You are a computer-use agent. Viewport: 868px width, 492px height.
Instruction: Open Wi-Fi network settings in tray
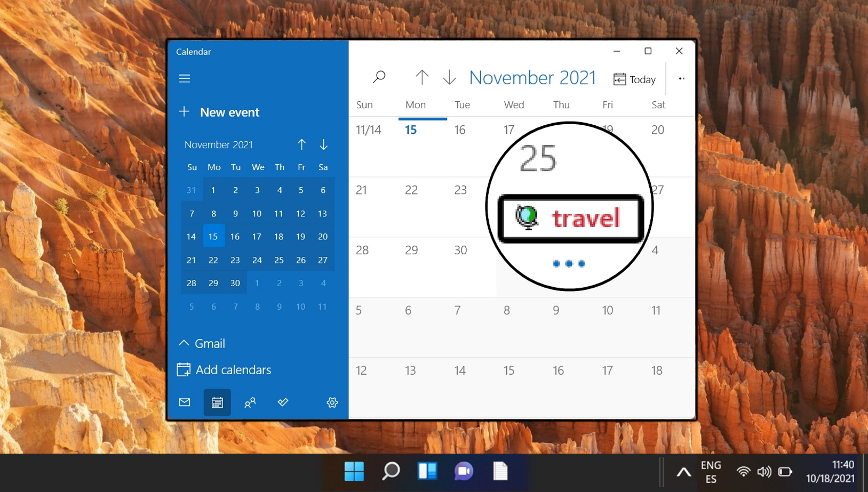pos(743,472)
